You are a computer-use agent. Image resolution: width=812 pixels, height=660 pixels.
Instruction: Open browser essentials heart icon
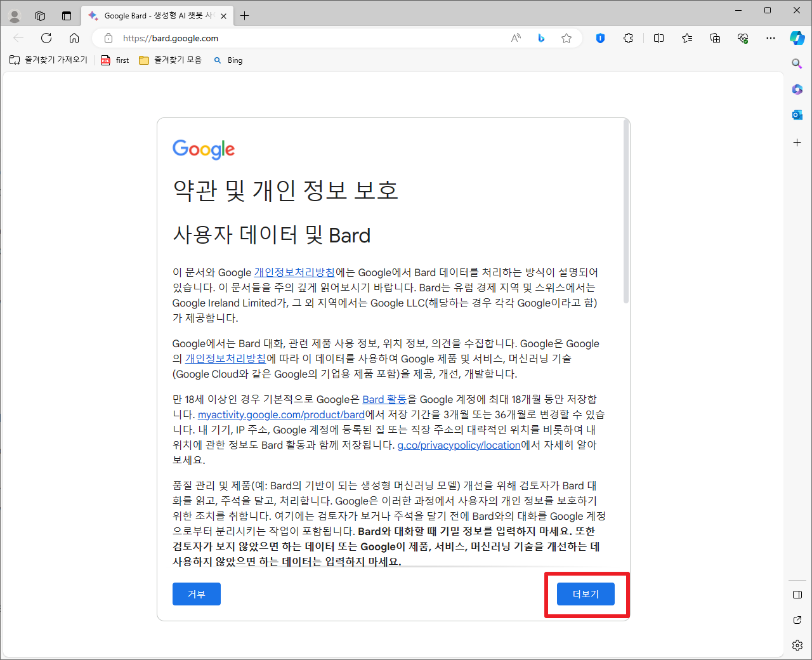[743, 38]
